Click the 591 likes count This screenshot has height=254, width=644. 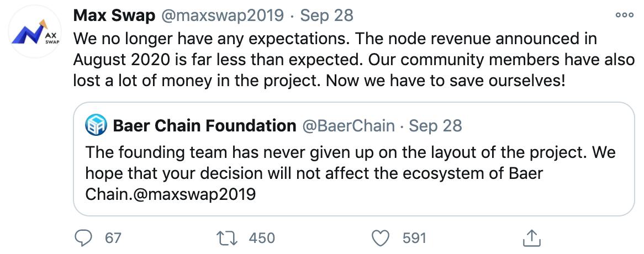(x=414, y=238)
